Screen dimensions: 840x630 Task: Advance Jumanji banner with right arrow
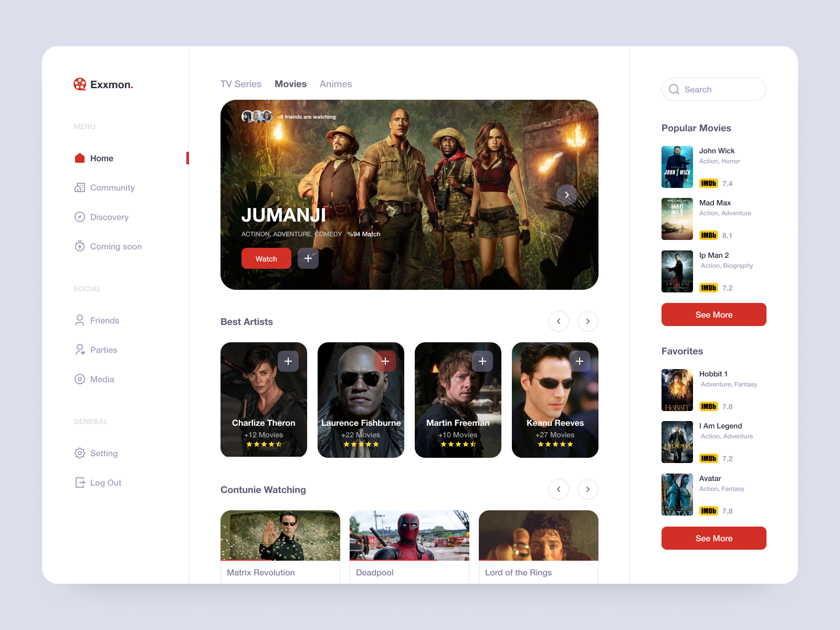(567, 194)
